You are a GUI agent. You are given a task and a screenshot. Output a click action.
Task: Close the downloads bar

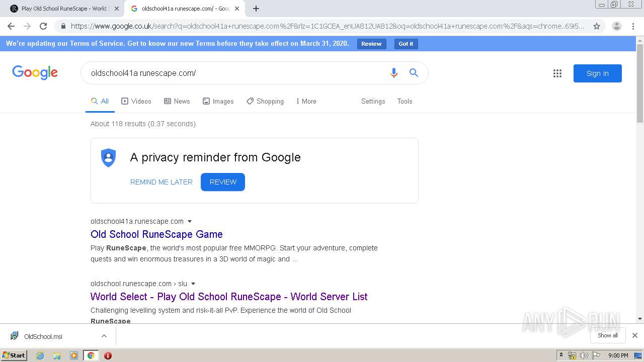pyautogui.click(x=635, y=335)
